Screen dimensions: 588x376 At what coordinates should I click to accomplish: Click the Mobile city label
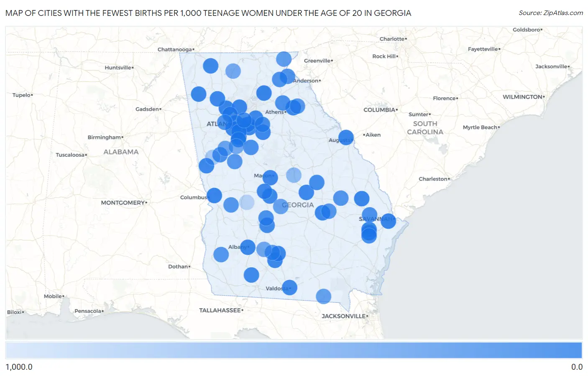[x=53, y=296]
